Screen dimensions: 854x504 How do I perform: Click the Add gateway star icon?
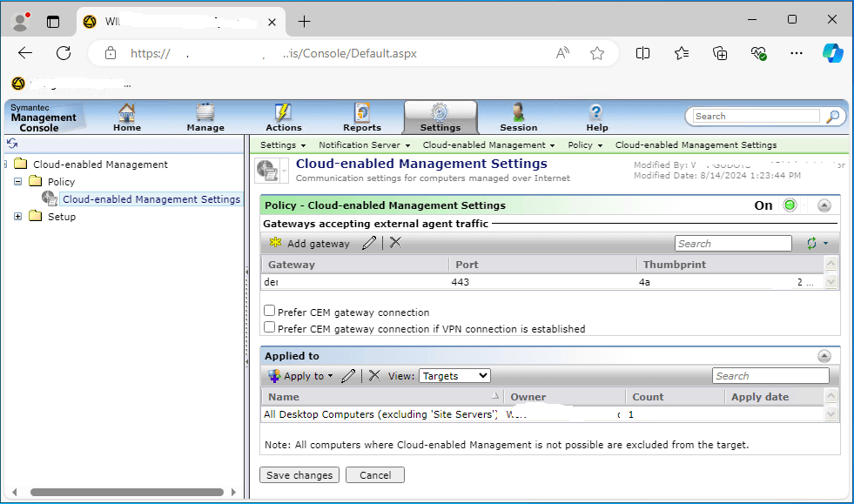[x=275, y=244]
